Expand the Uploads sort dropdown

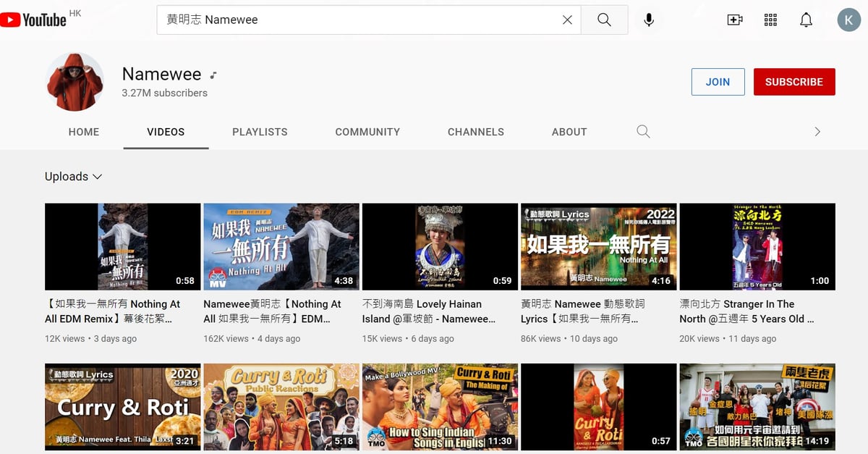coord(74,177)
